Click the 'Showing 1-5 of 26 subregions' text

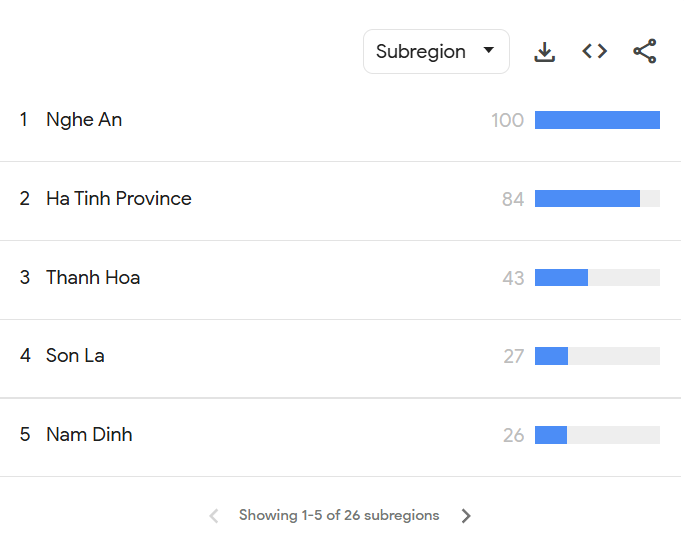(x=339, y=516)
